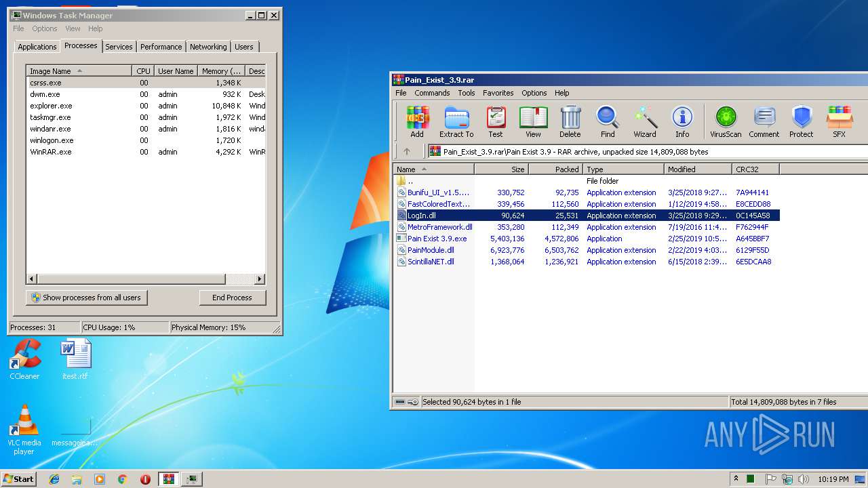
Task: Switch to Services tab
Action: pos(119,47)
